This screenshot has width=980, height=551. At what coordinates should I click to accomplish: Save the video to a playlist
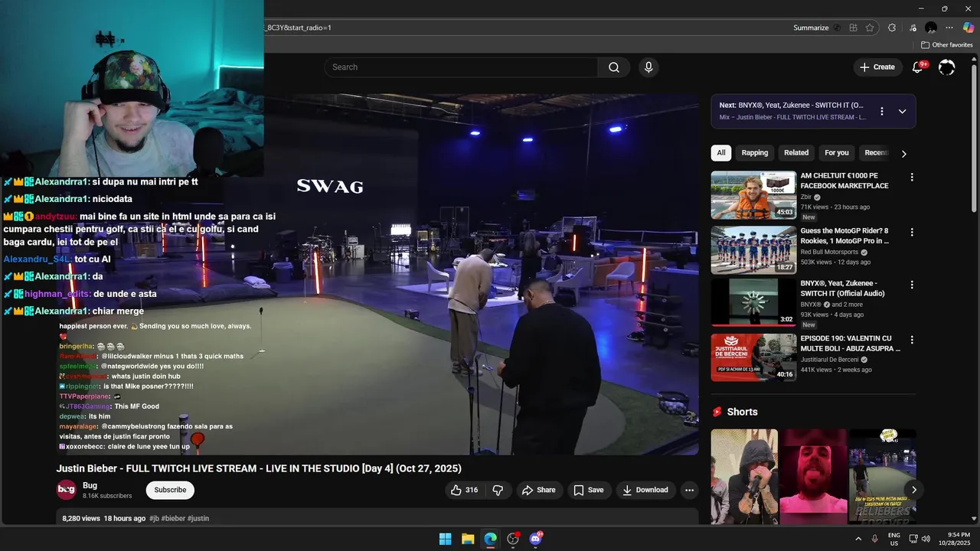589,490
